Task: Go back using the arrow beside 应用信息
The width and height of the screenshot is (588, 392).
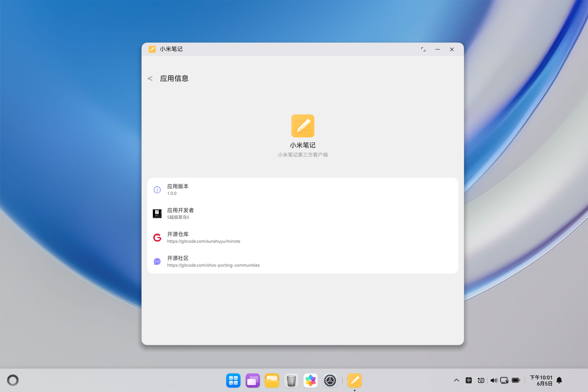Action: [x=150, y=79]
